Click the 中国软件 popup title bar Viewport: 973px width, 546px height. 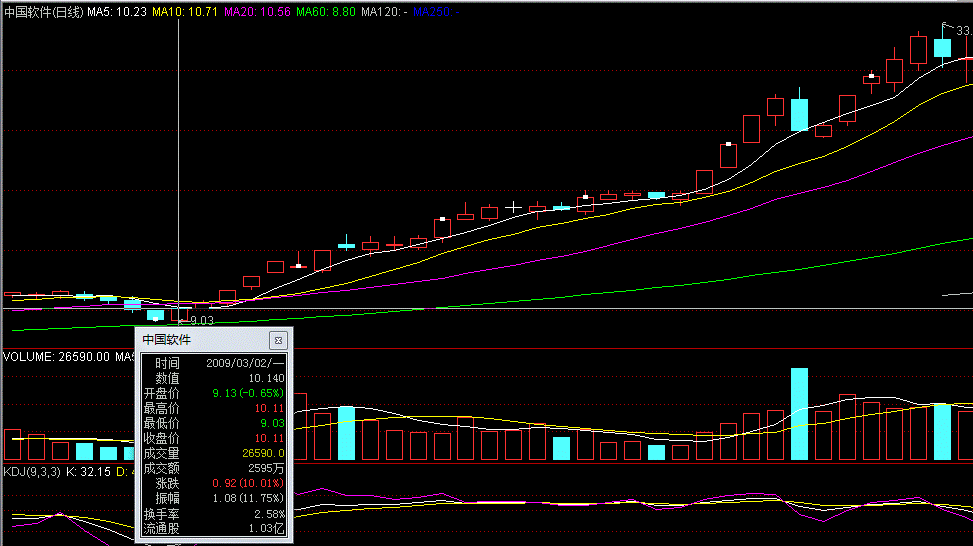click(200, 340)
